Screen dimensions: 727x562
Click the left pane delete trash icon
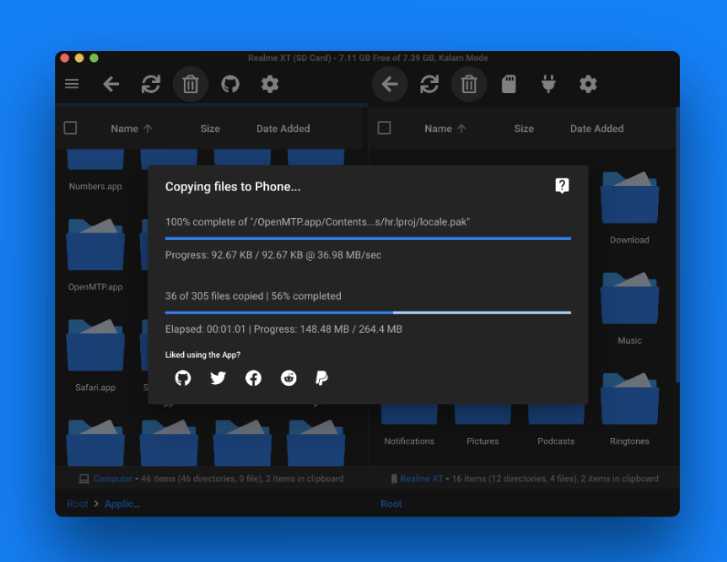click(x=191, y=84)
